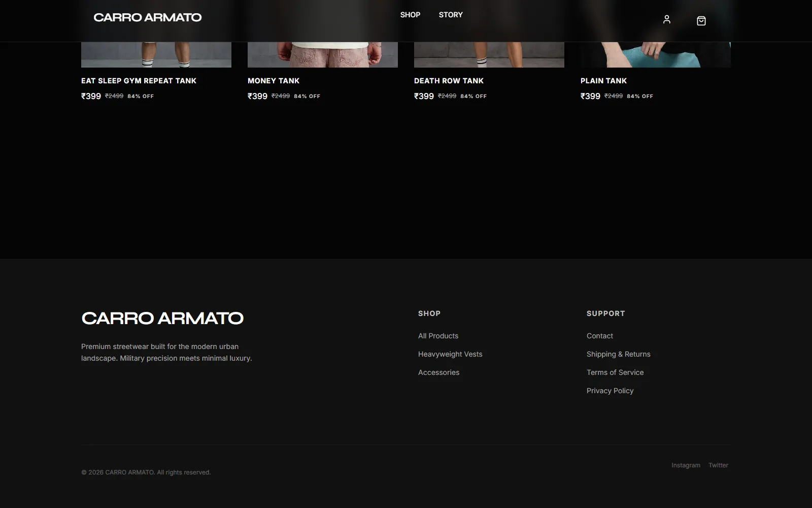Open the shopping bag cart icon

701,20
